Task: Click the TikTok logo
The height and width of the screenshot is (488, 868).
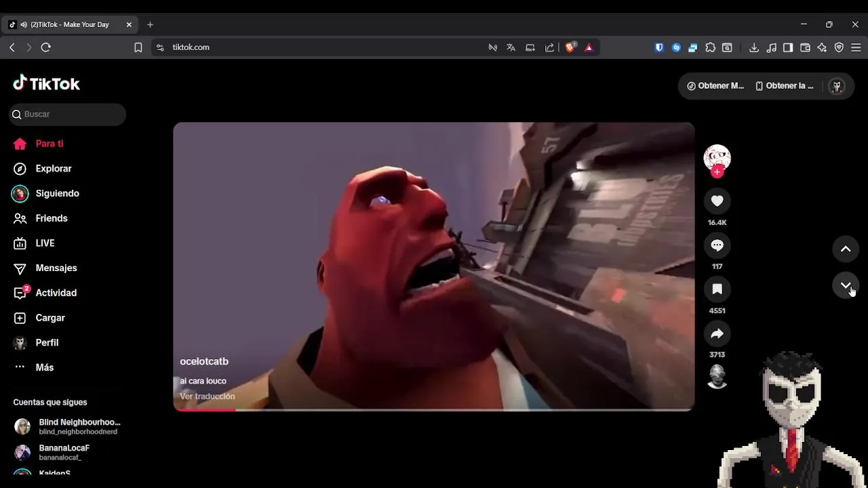Action: coord(46,83)
